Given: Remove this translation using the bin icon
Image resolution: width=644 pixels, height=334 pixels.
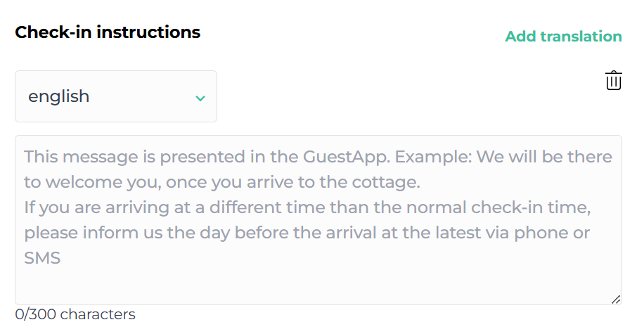Looking at the screenshot, I should tap(613, 81).
